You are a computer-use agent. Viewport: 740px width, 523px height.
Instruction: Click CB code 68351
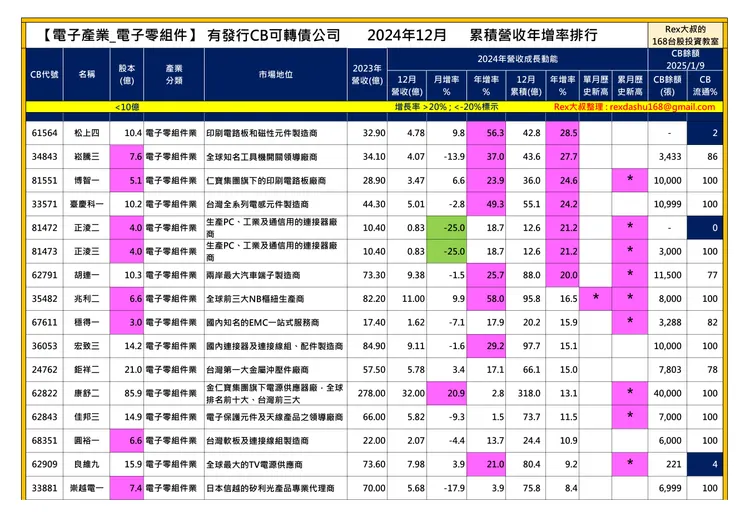[44, 440]
